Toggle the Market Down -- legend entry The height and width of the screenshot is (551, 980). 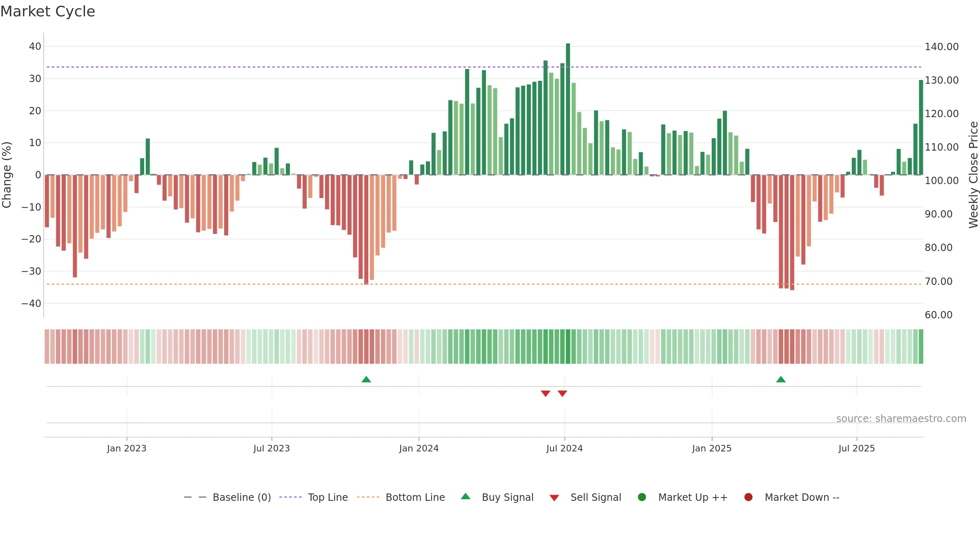tap(792, 497)
